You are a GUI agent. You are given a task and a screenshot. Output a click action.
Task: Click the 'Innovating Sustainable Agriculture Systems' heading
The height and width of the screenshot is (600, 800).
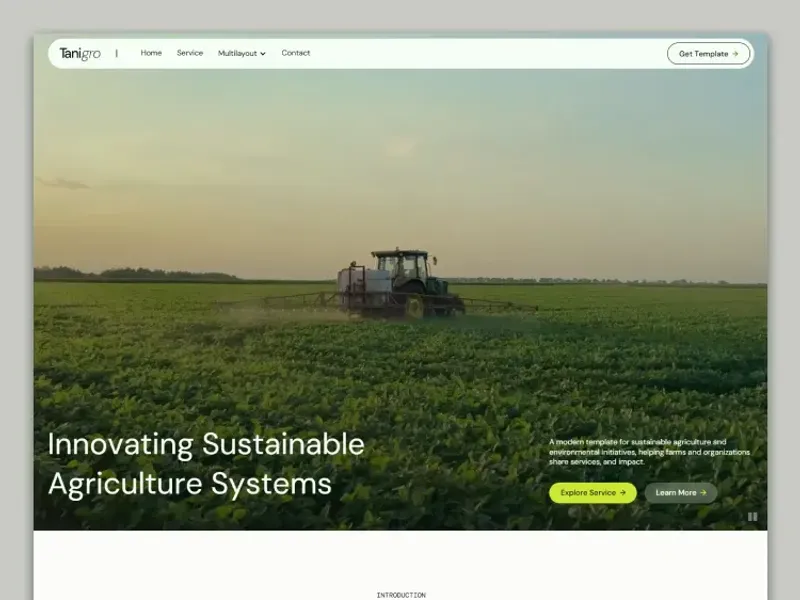(x=205, y=464)
